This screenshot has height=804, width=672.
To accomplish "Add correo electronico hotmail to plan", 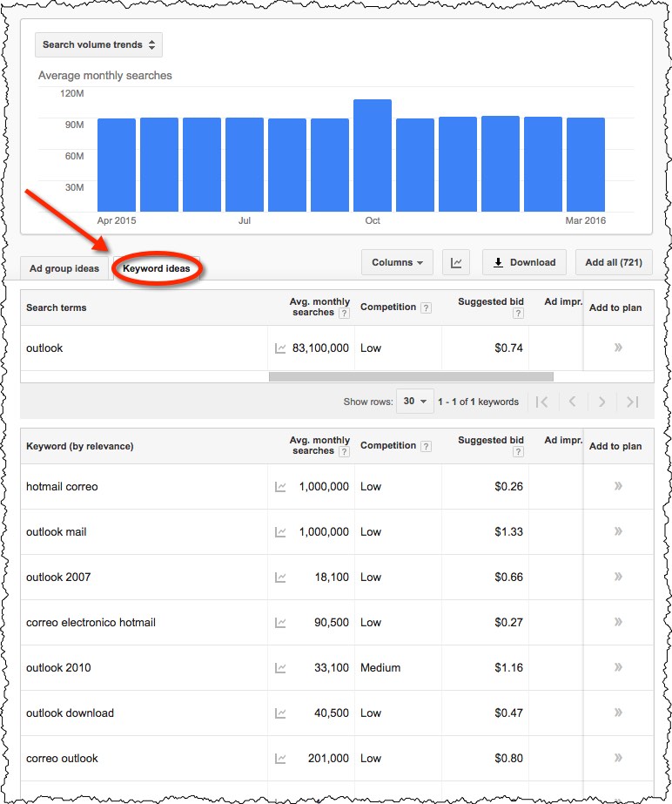I will click(x=618, y=622).
